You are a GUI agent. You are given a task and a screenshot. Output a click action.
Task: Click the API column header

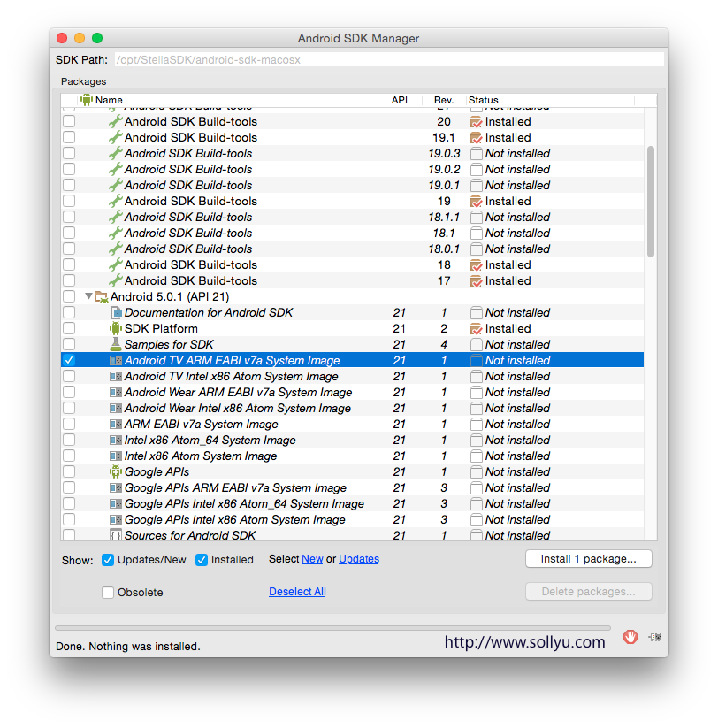[399, 100]
